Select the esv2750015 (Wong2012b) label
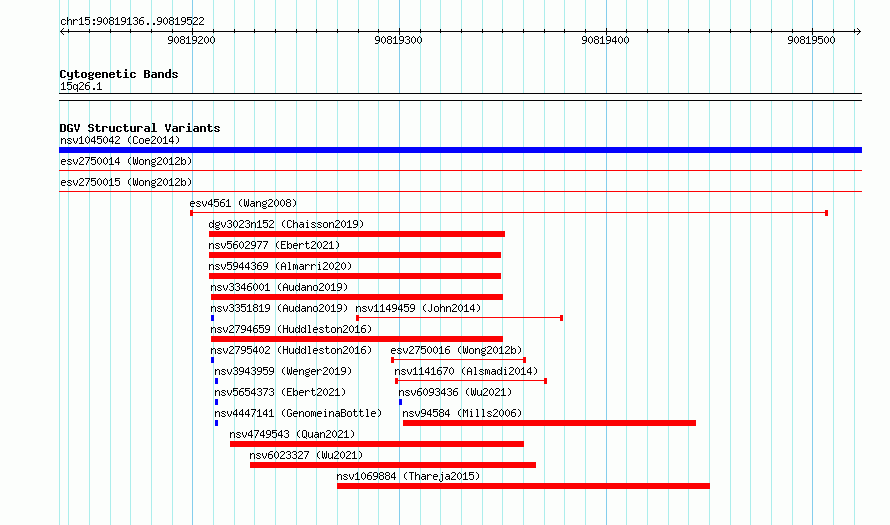 pyautogui.click(x=126, y=182)
